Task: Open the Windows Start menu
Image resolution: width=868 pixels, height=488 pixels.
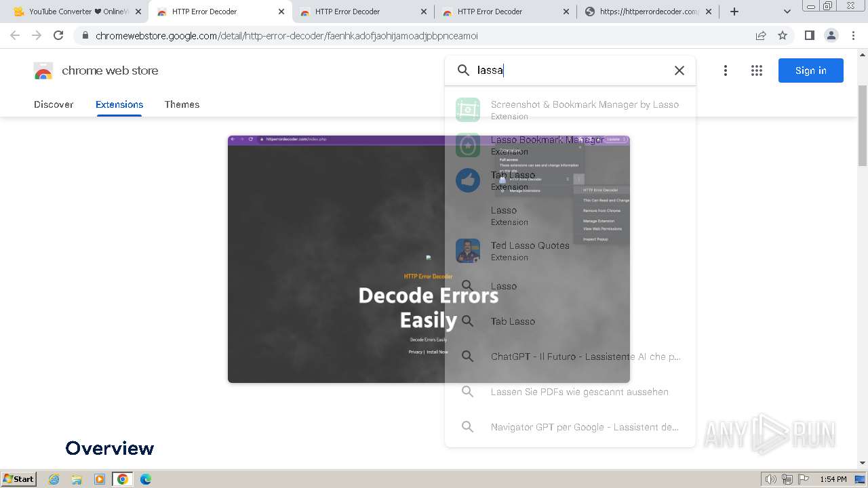Action: click(18, 479)
